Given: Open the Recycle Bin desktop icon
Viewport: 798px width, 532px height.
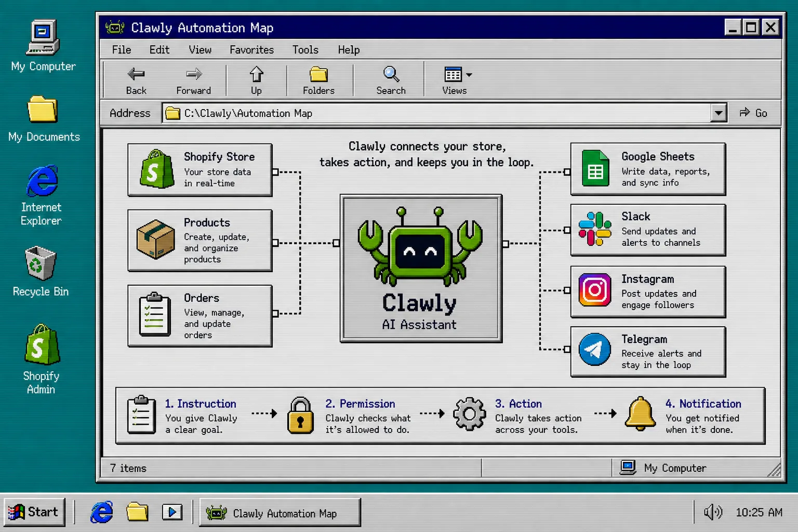Looking at the screenshot, I should [40, 263].
